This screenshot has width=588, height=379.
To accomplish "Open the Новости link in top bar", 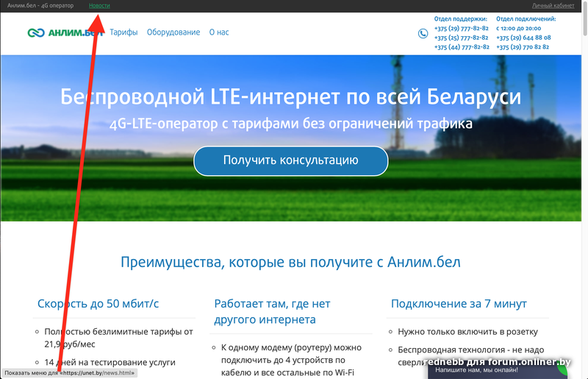I will pyautogui.click(x=99, y=6).
